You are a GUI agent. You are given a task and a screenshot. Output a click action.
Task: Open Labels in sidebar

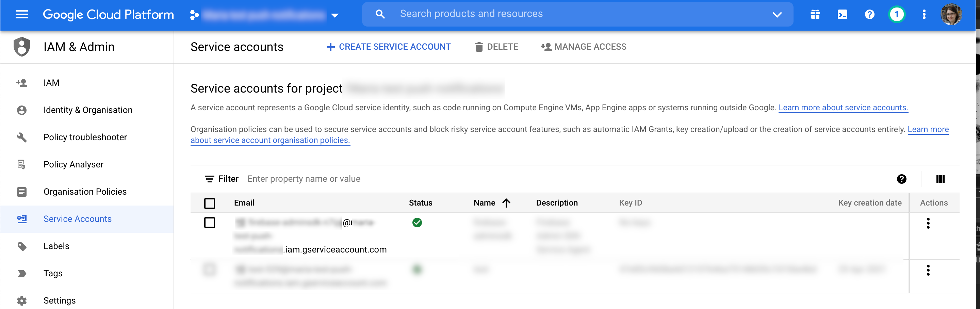87,246
